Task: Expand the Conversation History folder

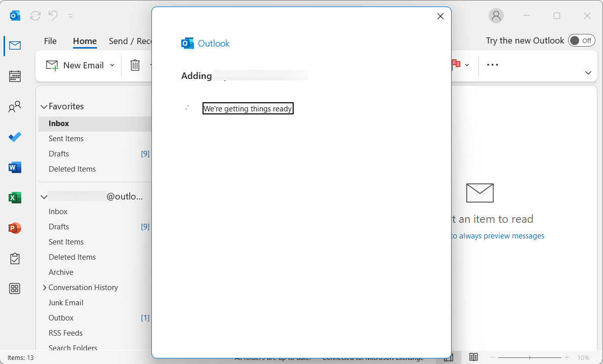Action: (45, 288)
